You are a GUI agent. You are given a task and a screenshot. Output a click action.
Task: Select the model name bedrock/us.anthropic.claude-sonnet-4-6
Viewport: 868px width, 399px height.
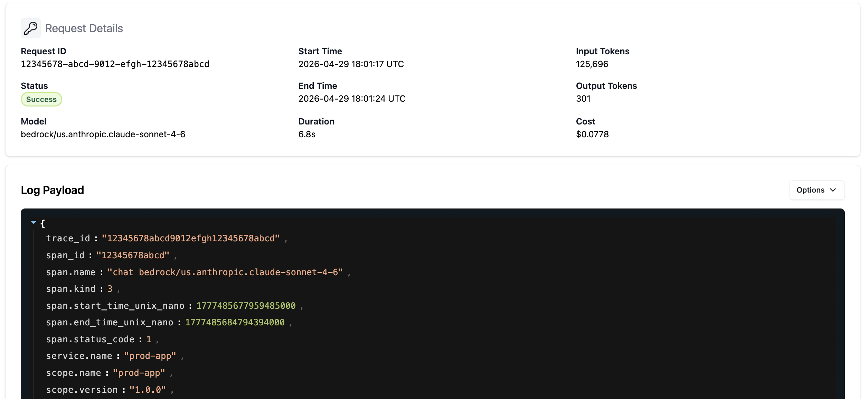pos(103,134)
